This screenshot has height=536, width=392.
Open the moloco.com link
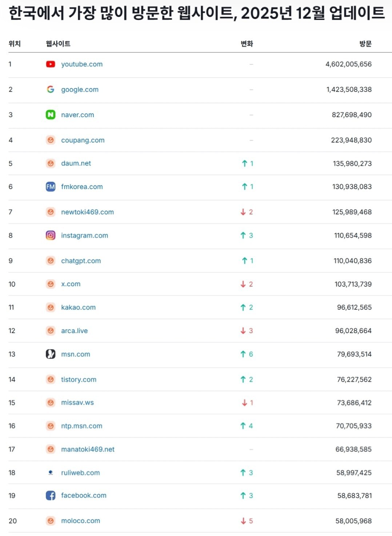(80, 521)
